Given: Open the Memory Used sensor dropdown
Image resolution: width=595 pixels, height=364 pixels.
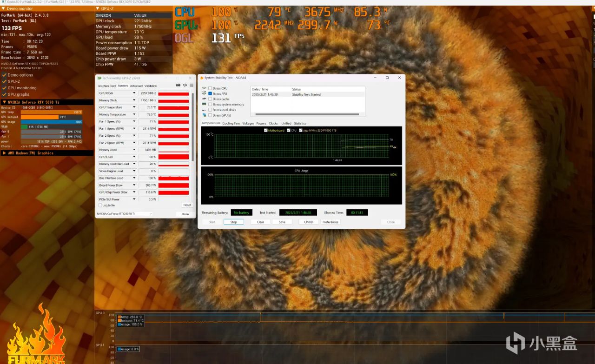Looking at the screenshot, I should [x=134, y=150].
